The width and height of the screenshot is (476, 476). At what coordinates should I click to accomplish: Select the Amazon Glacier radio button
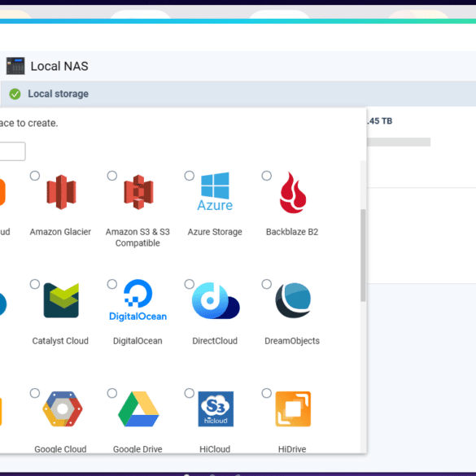coord(35,176)
